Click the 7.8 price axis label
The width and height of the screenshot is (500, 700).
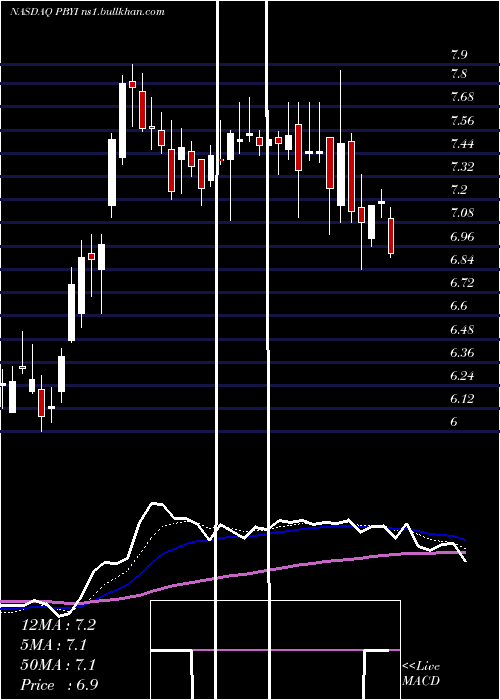pyautogui.click(x=459, y=74)
